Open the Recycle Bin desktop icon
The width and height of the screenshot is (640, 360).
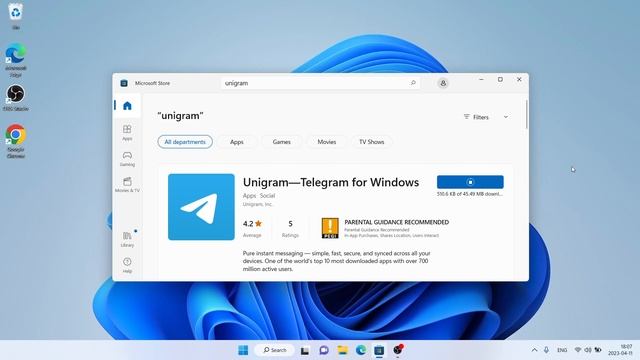pos(16,16)
